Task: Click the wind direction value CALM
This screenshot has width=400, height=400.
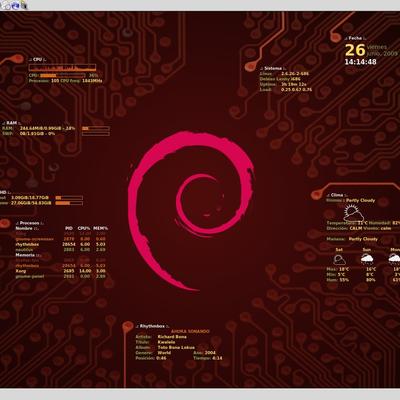Action: point(356,229)
